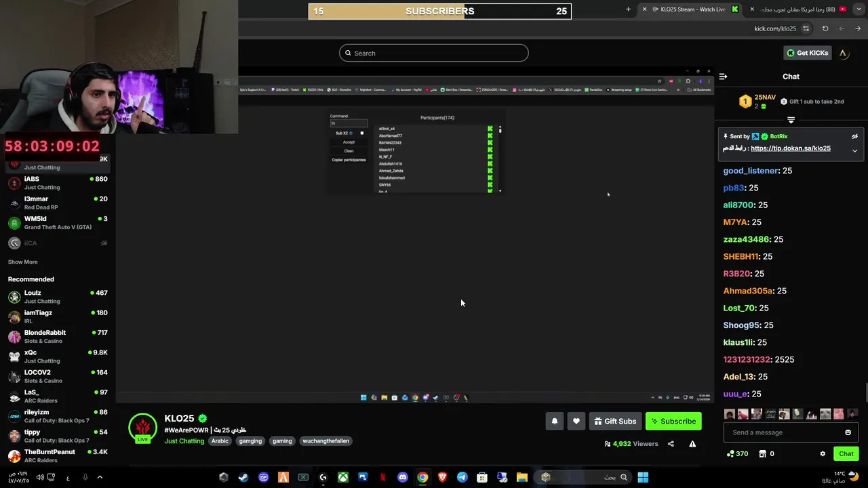Click chat username good_listener
The height and width of the screenshot is (488, 868).
750,171
